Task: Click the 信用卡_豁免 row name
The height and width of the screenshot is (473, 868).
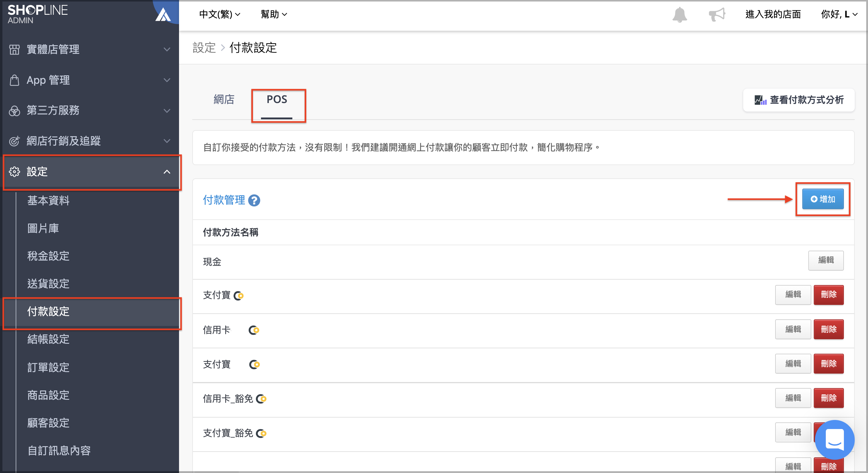Action: [228, 399]
